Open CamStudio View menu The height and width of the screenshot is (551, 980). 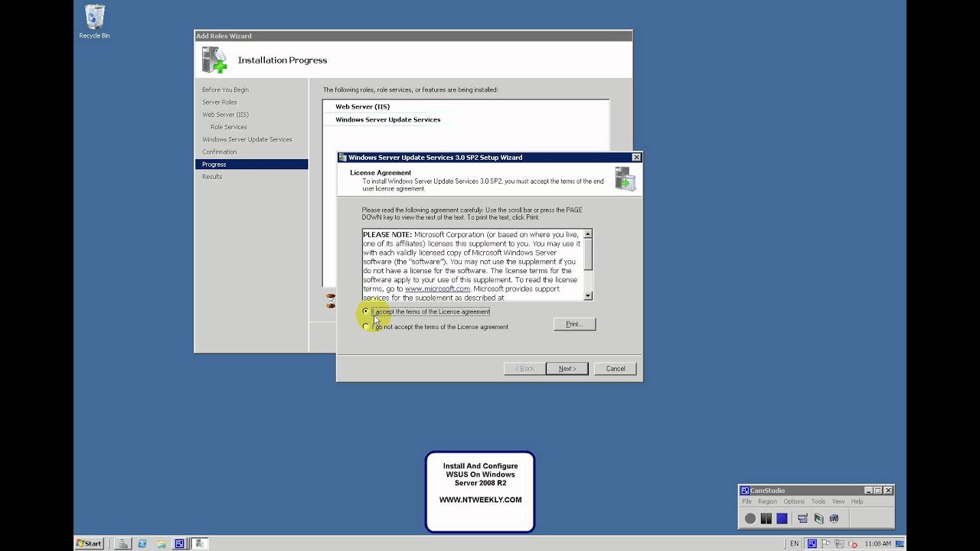838,501
